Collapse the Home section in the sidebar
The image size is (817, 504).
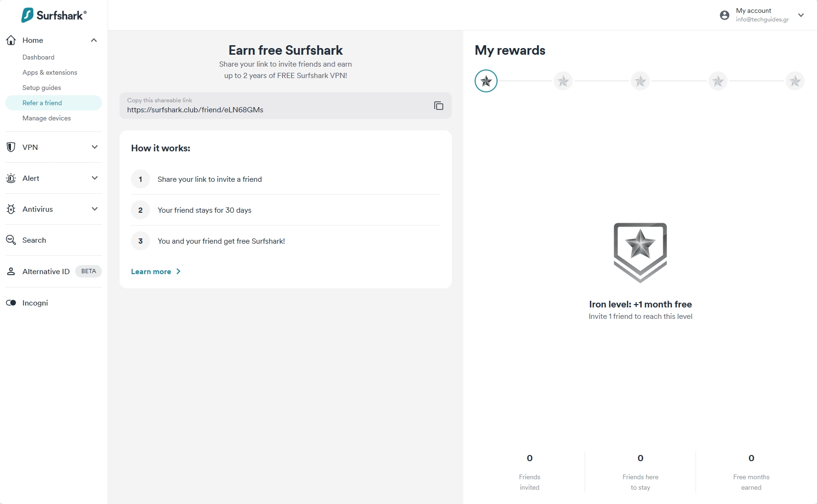click(x=93, y=40)
